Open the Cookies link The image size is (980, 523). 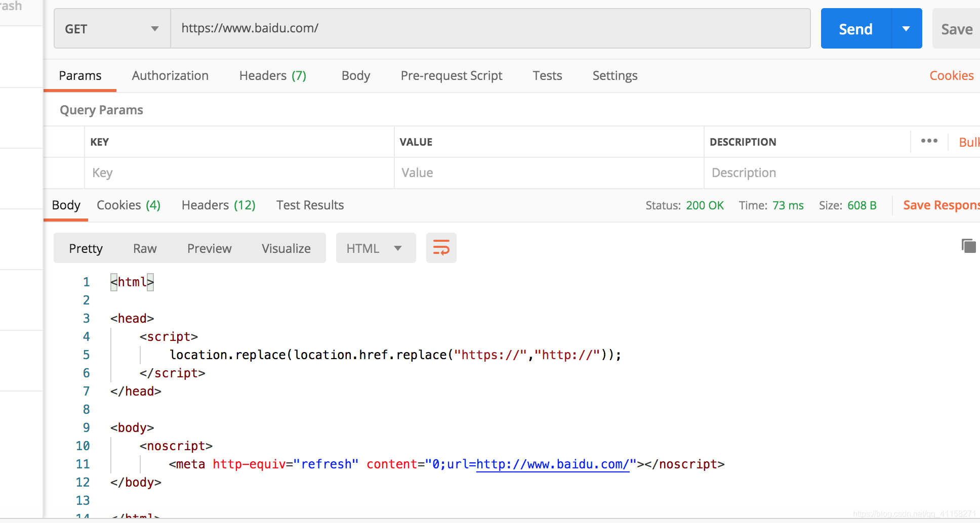(x=951, y=75)
